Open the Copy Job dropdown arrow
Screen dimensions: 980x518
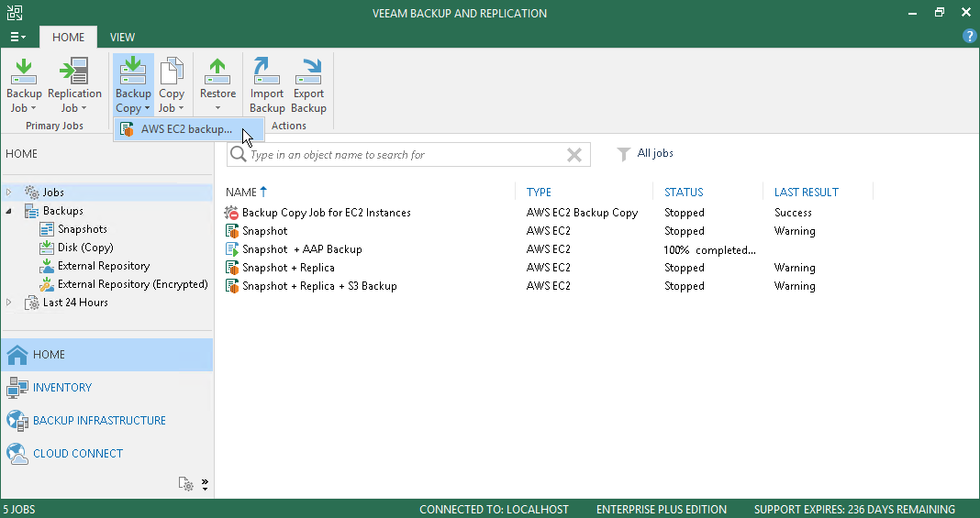(x=181, y=108)
